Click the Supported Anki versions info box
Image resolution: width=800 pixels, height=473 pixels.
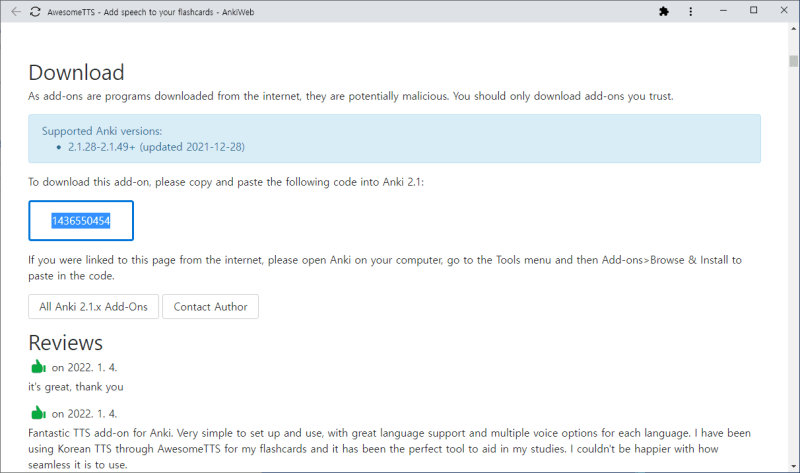click(394, 138)
